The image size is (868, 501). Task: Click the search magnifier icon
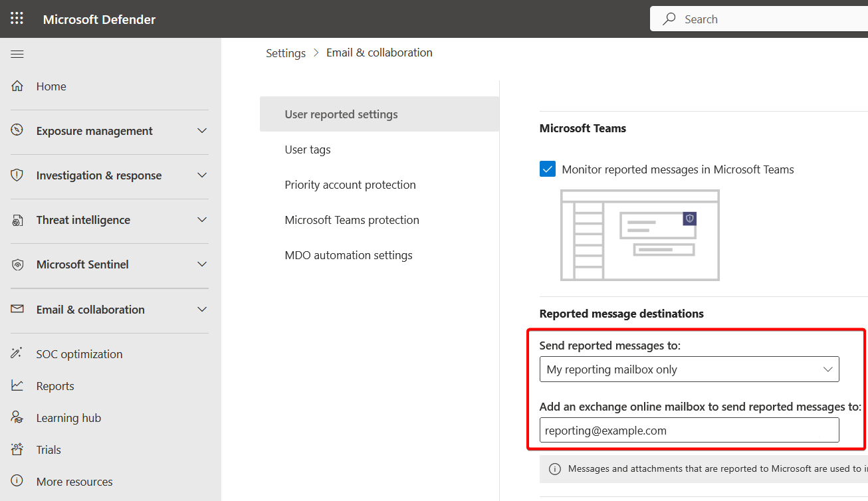tap(669, 19)
